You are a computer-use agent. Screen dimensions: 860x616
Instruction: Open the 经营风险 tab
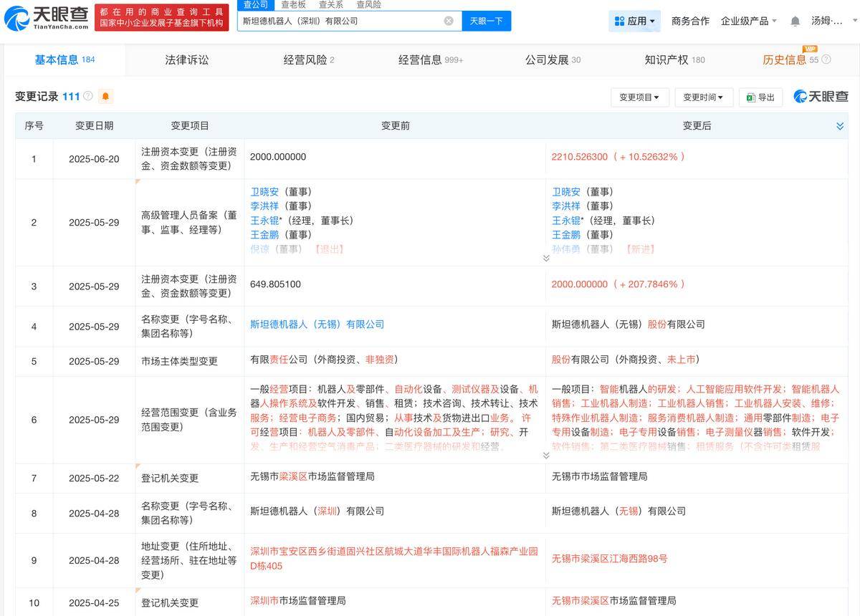[309, 60]
